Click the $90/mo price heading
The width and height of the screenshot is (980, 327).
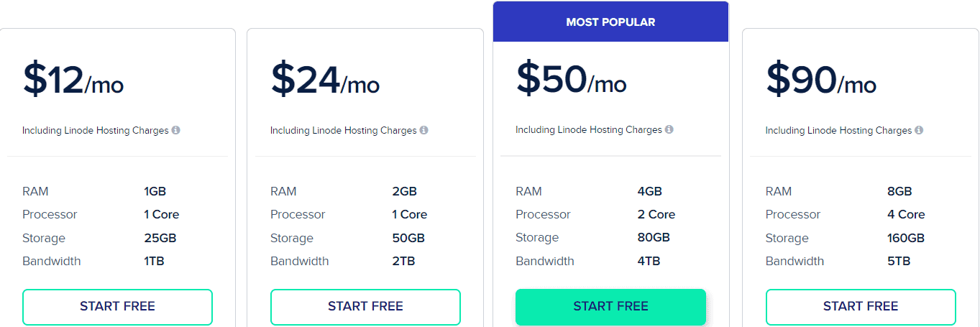pos(821,80)
